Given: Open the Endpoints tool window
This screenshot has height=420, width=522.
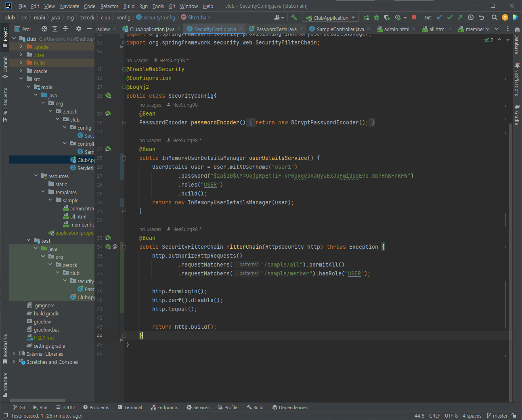Looking at the screenshot, I should coord(164,407).
